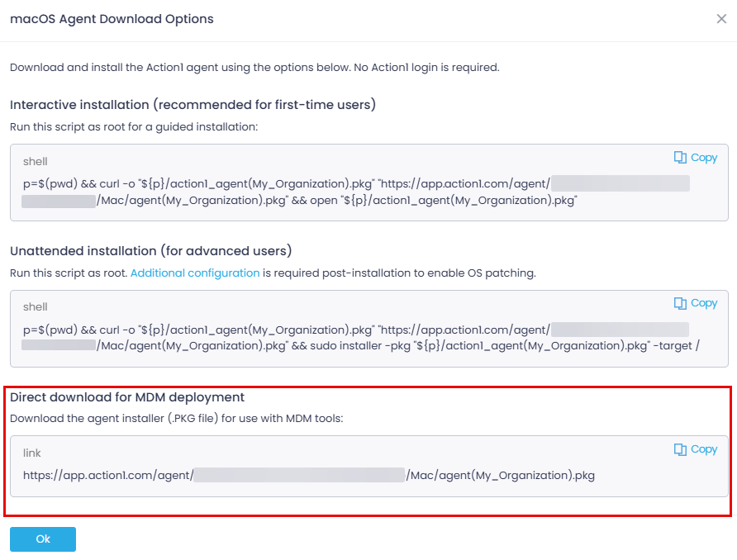Viewport: 737px width, 560px height.
Task: Click the duplicate-pages icon in the second shell box
Action: [679, 303]
